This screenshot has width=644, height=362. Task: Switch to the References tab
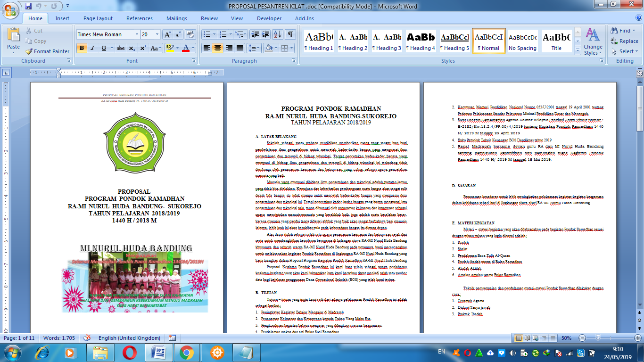[x=140, y=18]
